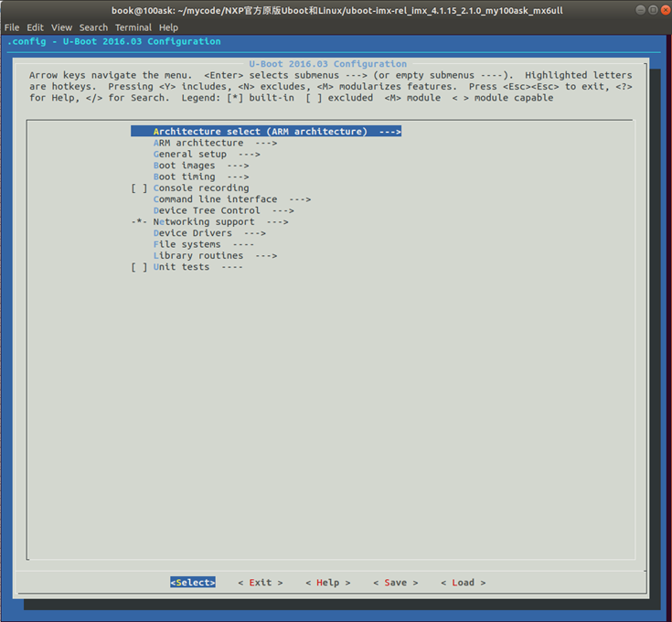
Task: Open ARM architecture submenu
Action: point(215,143)
